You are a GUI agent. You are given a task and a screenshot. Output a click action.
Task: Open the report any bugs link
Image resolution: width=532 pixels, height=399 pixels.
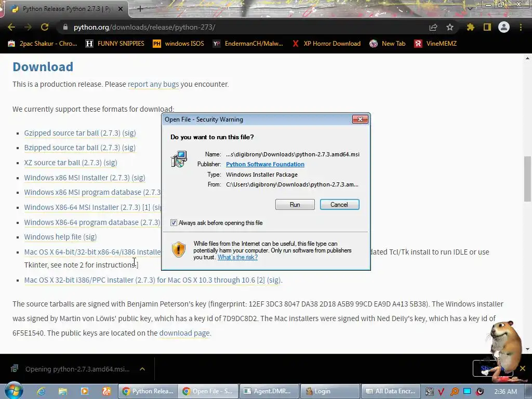tap(153, 84)
